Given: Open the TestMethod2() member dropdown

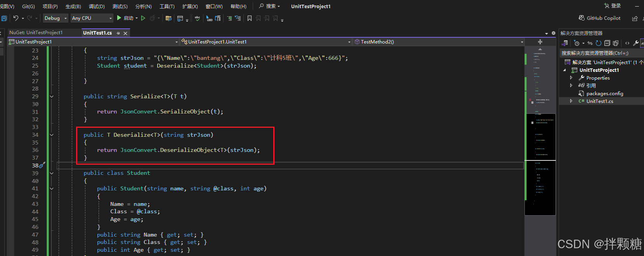Looking at the screenshot, I should pyautogui.click(x=439, y=42).
